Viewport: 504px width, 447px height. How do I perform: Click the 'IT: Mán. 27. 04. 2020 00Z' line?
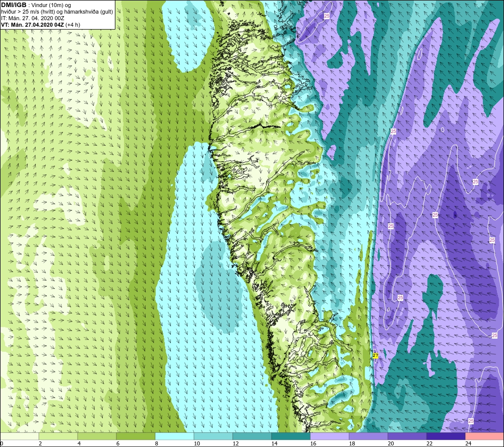pos(32,18)
